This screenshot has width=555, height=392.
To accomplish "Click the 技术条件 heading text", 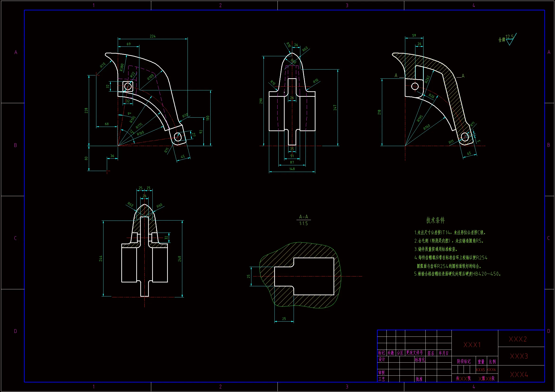I will 435,220.
